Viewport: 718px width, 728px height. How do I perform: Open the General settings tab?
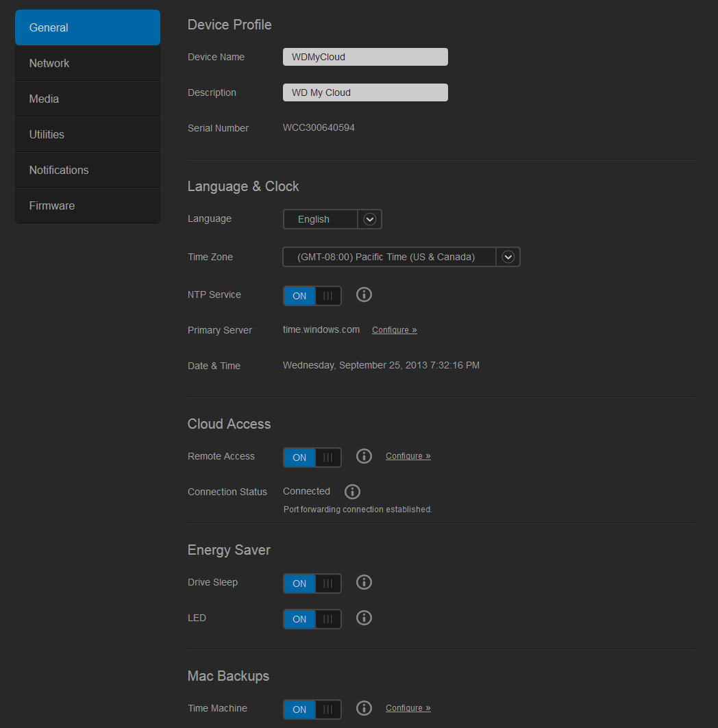87,27
